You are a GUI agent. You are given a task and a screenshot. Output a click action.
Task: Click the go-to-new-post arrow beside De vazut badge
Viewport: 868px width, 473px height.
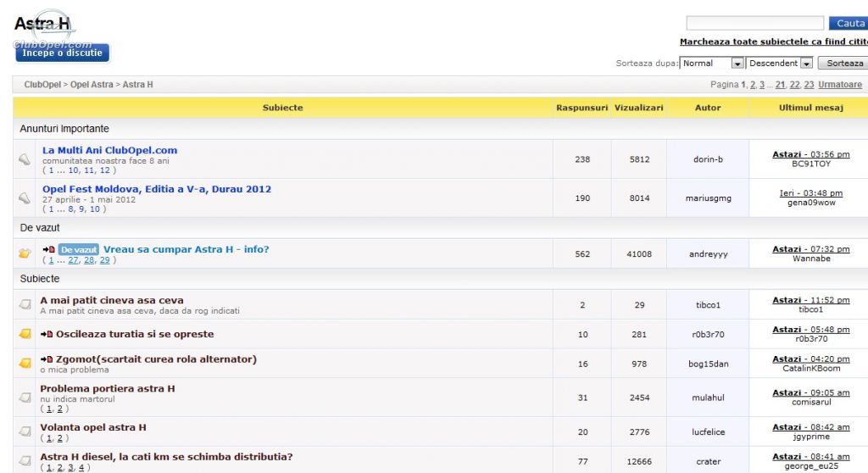click(x=48, y=250)
